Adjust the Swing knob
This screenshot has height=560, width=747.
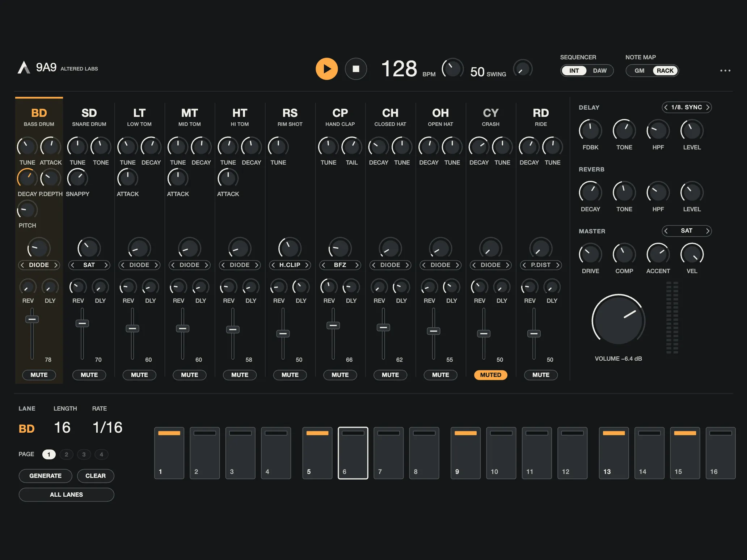[523, 68]
